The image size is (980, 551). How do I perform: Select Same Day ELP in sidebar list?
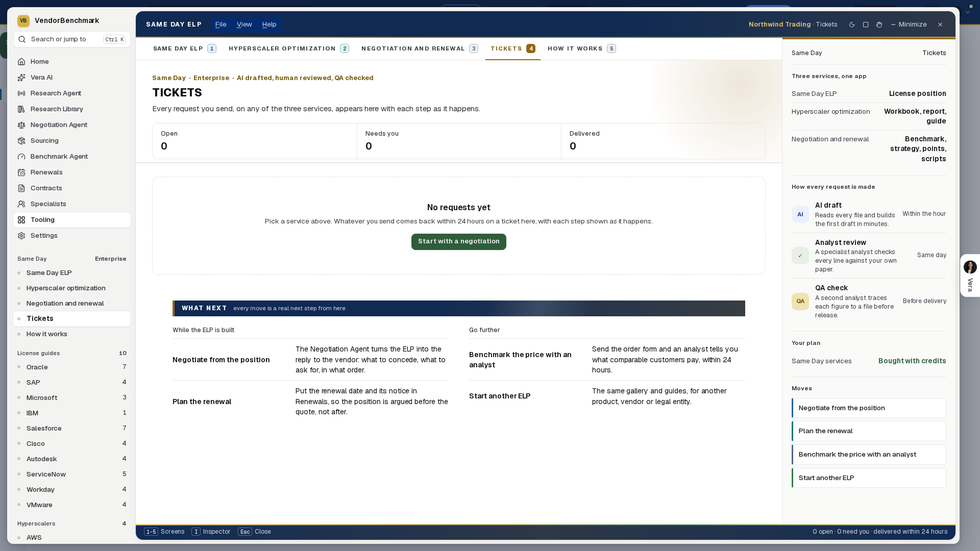pyautogui.click(x=71, y=273)
